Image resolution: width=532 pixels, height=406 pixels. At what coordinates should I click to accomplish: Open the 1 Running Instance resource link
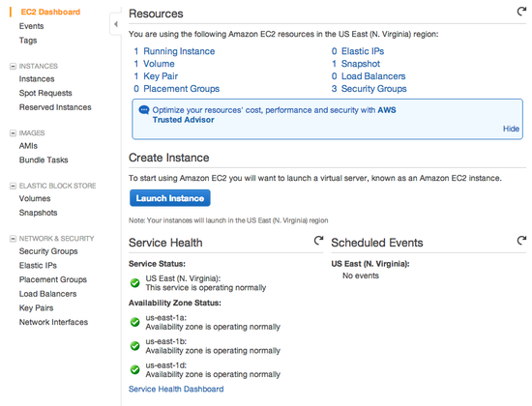174,51
